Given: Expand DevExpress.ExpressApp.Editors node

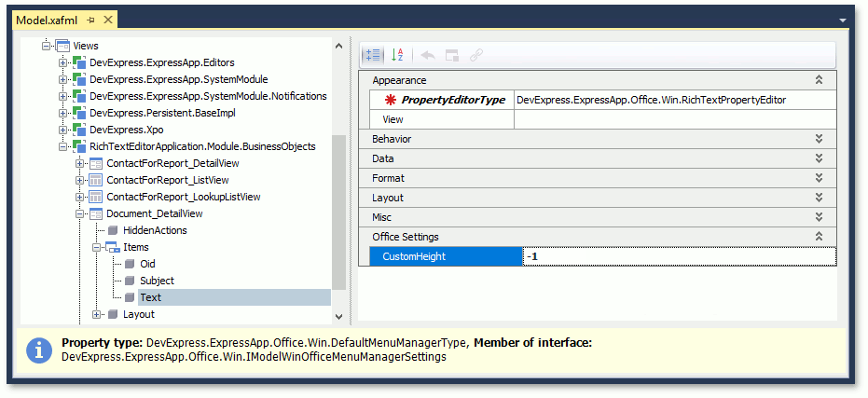Looking at the screenshot, I should [63, 62].
